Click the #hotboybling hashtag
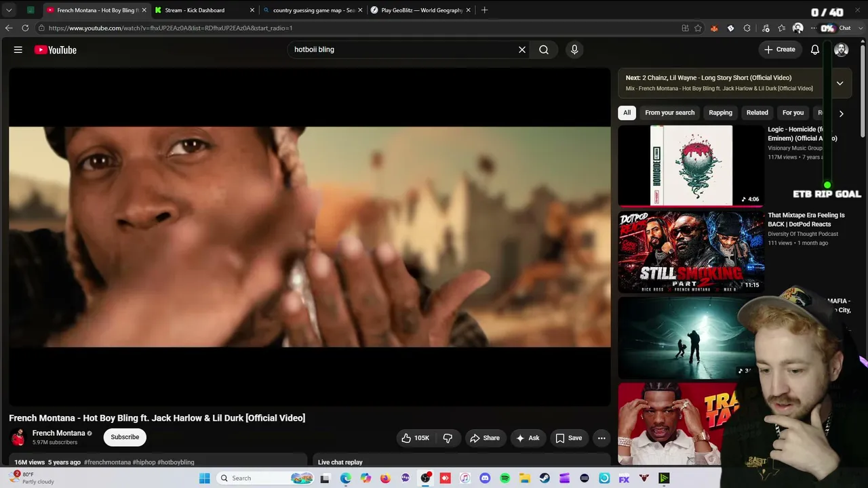Viewport: 868px width, 488px height. coord(176,462)
